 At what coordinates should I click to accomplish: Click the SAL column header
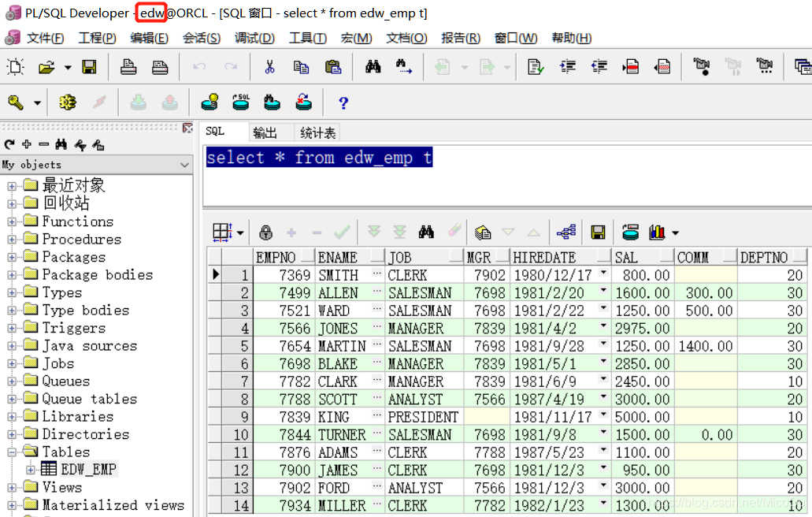click(643, 257)
